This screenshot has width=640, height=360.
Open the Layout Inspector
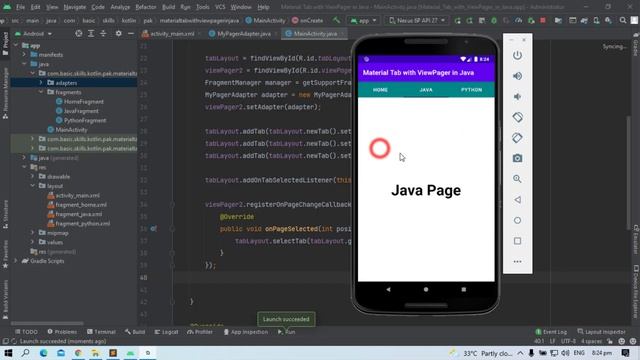(x=602, y=332)
